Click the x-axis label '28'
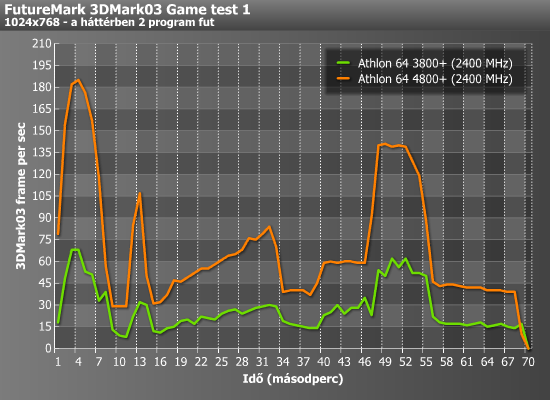 [x=242, y=361]
